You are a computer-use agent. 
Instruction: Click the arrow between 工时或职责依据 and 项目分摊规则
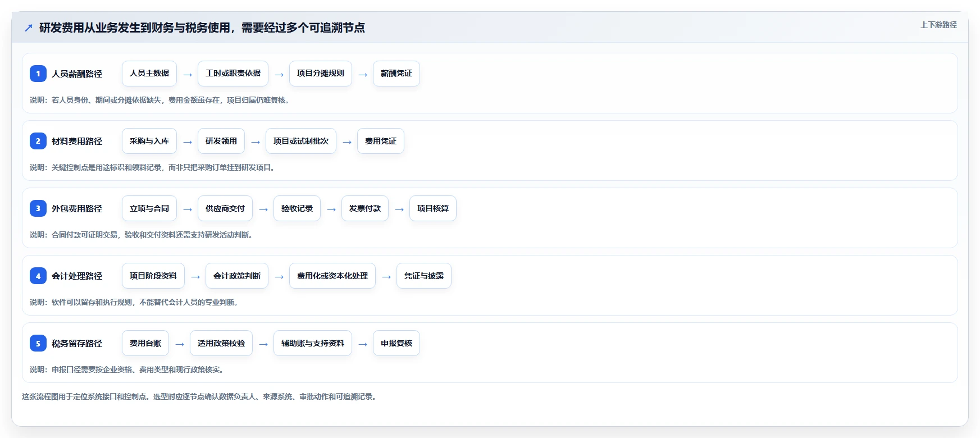[x=279, y=74]
